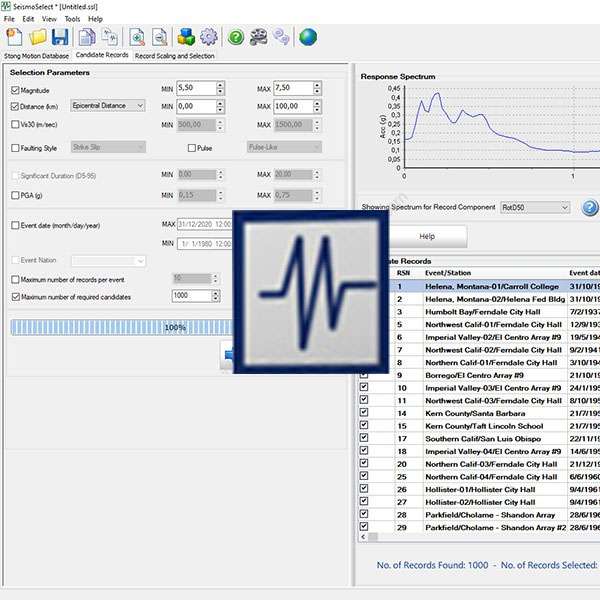This screenshot has height=600, width=600.
Task: Decrease Distance MAX with down arrow
Action: pyautogui.click(x=317, y=110)
